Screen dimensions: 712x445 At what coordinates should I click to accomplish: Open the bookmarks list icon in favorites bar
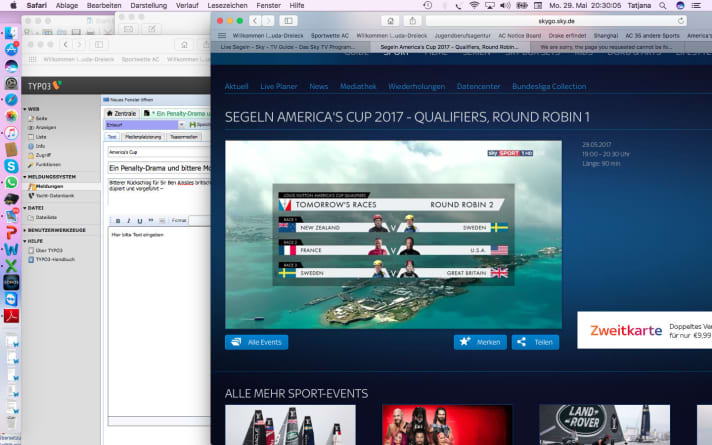(x=222, y=35)
